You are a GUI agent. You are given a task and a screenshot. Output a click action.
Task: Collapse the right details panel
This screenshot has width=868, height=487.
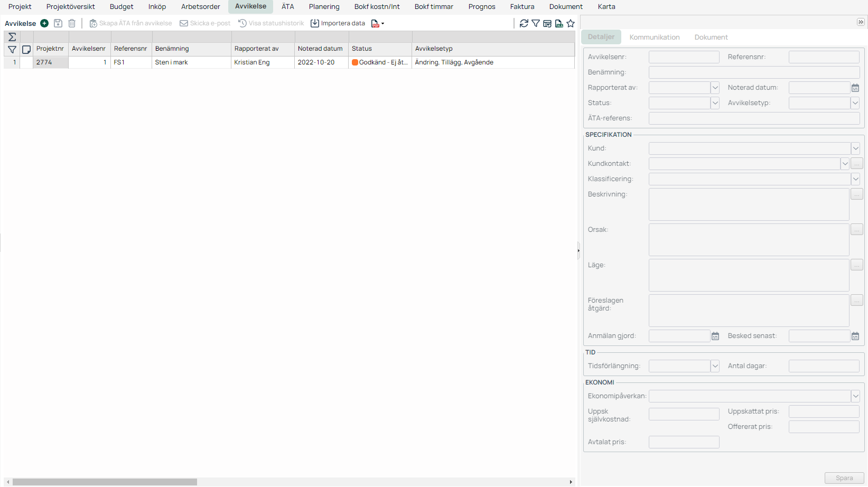[861, 22]
